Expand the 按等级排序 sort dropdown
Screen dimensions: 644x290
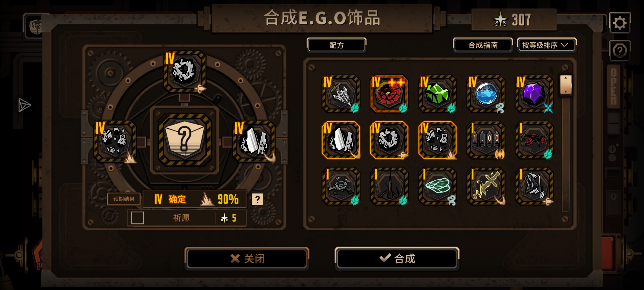[546, 45]
